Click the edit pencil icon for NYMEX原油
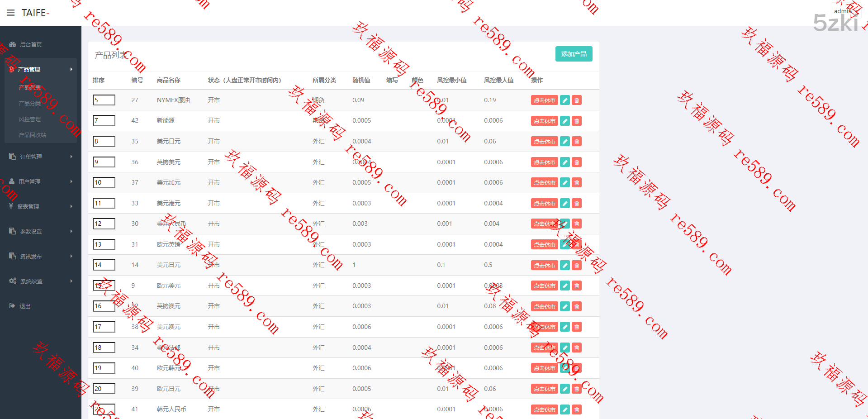 (564, 100)
